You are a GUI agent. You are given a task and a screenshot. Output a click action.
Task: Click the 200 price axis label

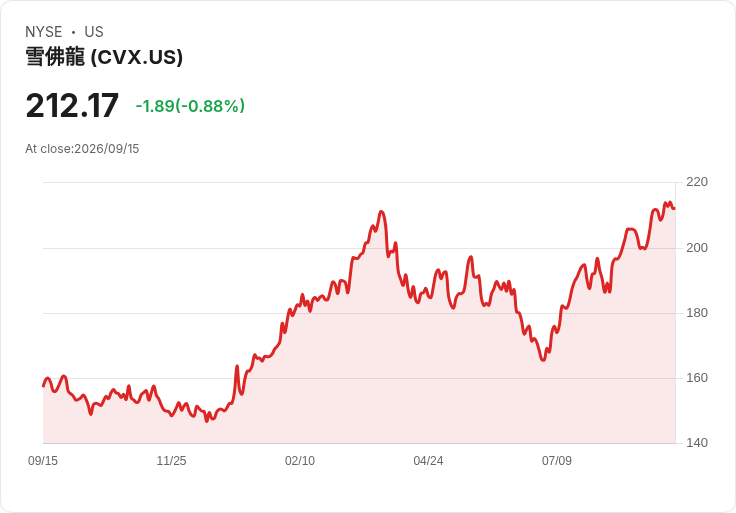click(x=697, y=248)
